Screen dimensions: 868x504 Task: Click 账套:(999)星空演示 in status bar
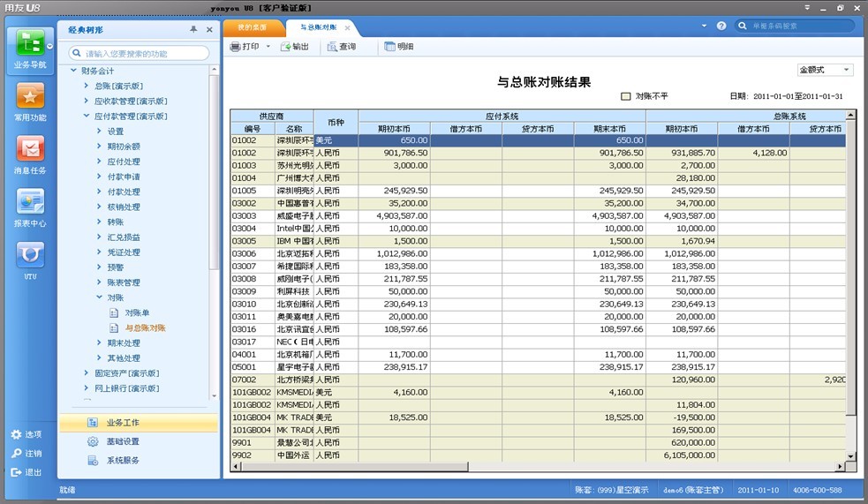tap(612, 490)
